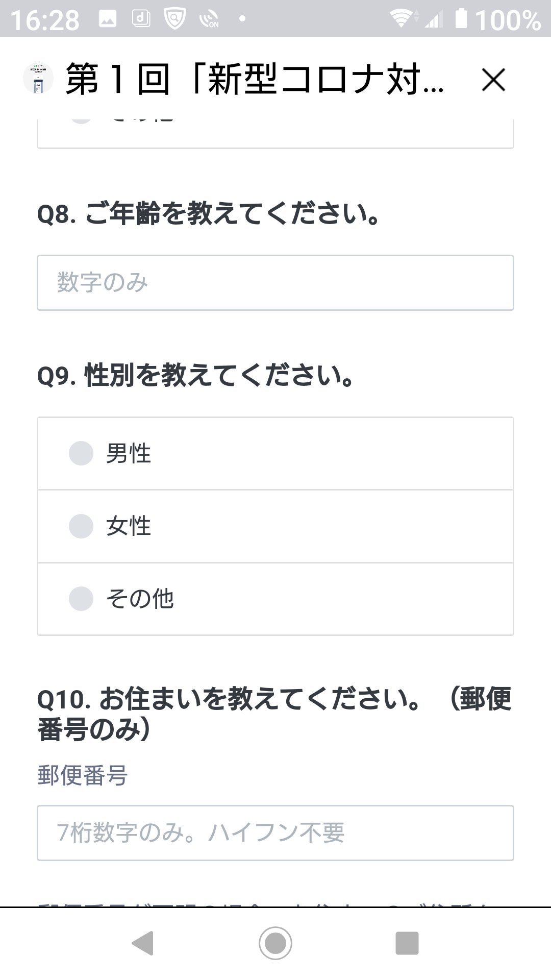Select the 女性 radio button

coord(81,526)
